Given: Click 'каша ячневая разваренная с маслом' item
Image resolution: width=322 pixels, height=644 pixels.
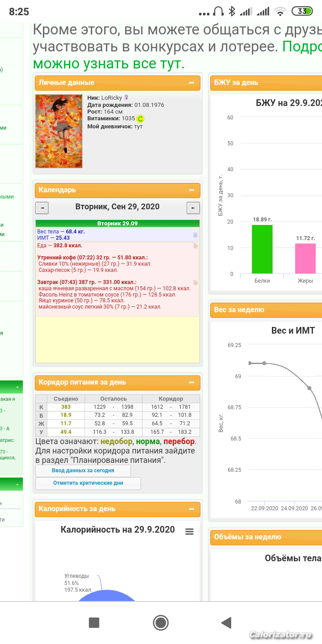Looking at the screenshot, I should (115, 288).
